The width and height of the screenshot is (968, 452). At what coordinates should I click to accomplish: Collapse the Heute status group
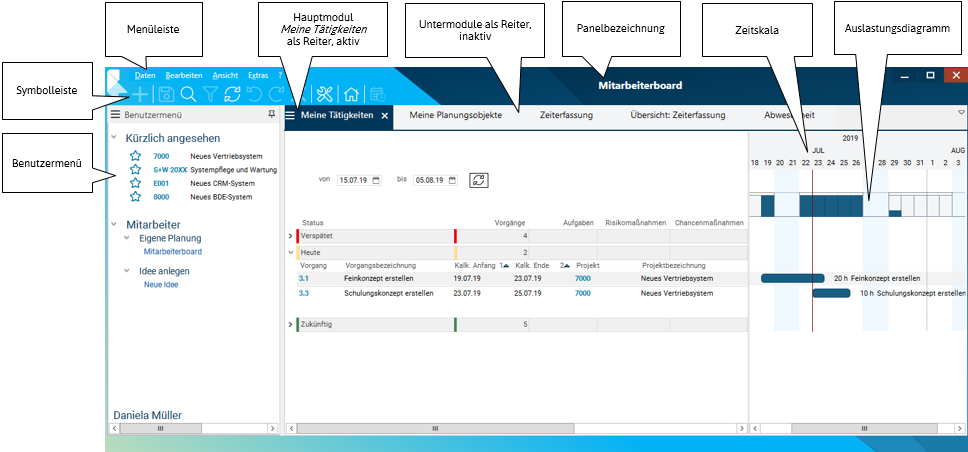(291, 253)
